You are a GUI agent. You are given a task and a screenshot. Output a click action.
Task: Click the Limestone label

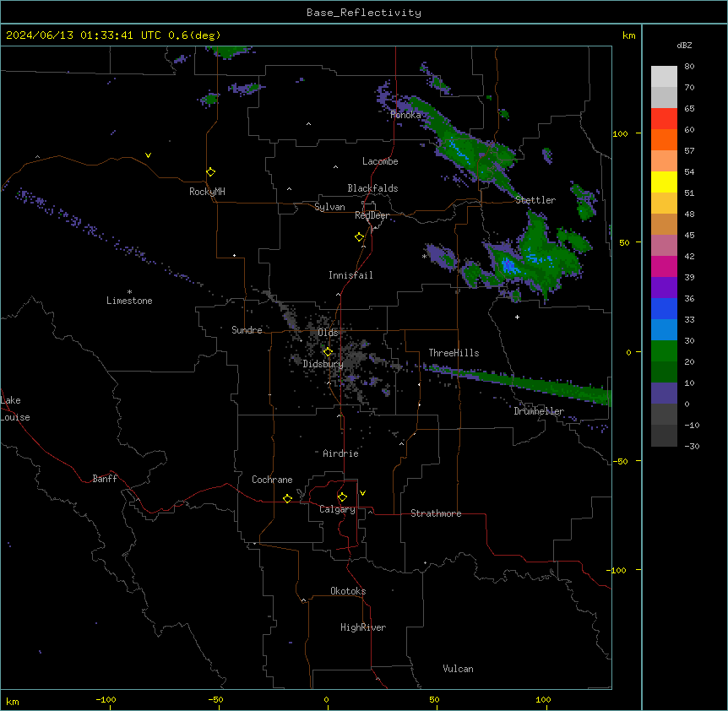(x=129, y=301)
